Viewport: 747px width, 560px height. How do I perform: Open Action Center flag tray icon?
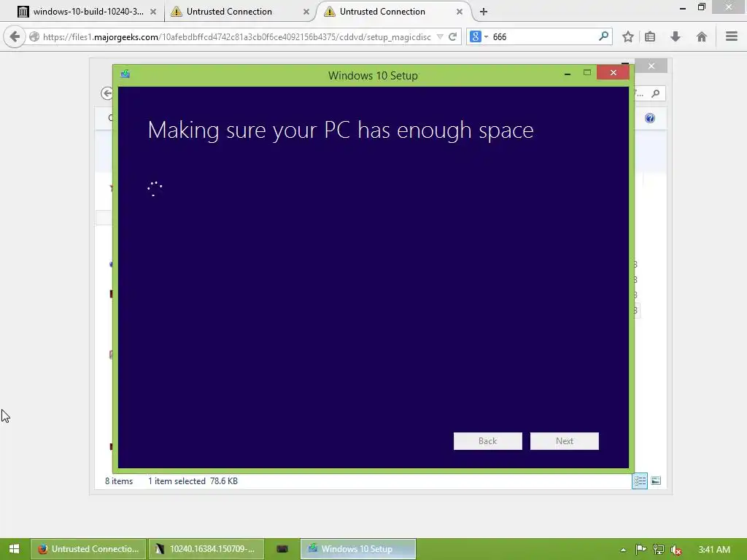tap(640, 550)
